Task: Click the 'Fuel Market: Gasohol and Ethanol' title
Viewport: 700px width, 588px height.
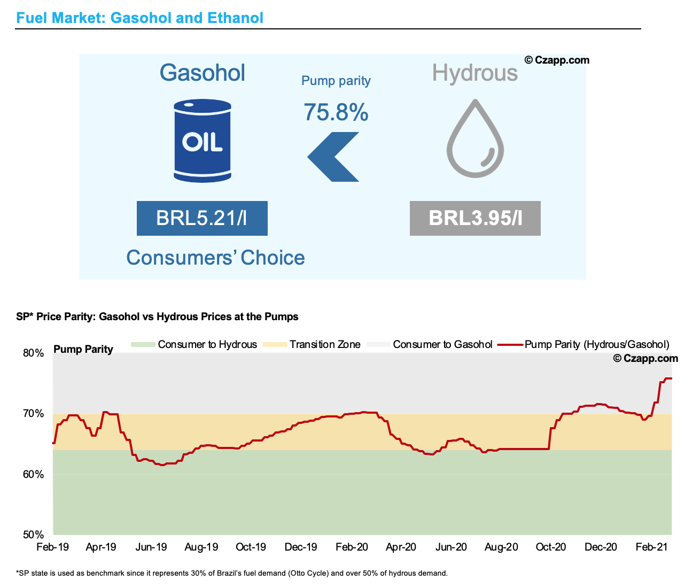Action: click(140, 18)
